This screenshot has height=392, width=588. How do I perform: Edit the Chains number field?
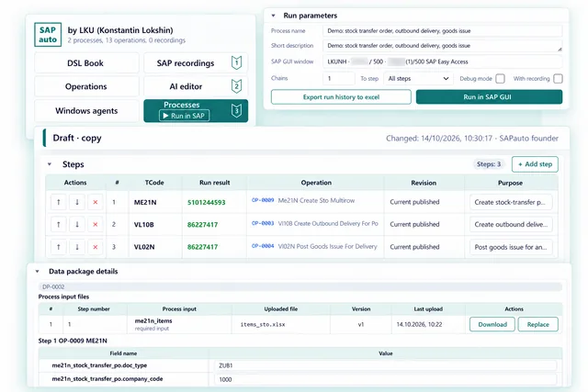339,79
